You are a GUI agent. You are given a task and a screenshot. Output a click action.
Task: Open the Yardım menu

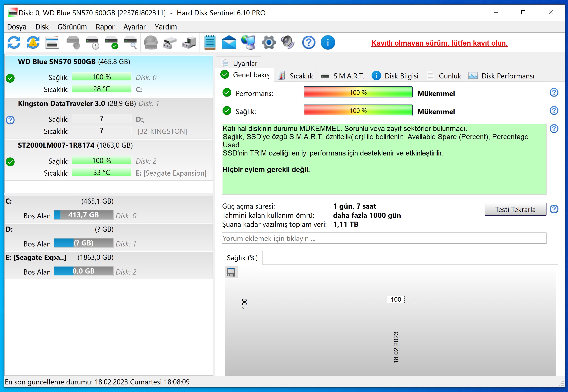(166, 27)
